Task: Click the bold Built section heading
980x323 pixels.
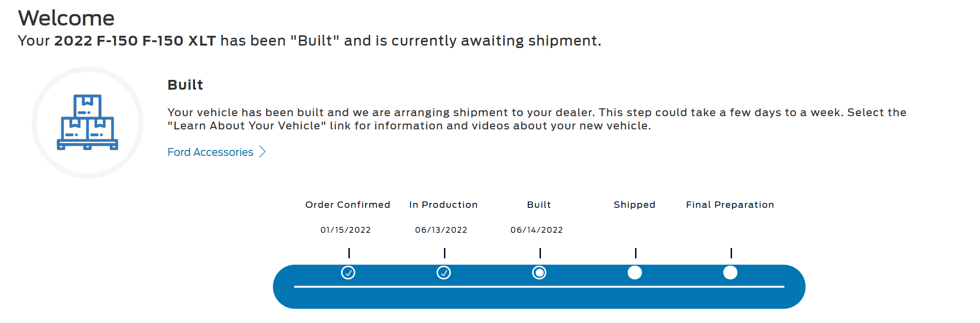Action: tap(185, 85)
